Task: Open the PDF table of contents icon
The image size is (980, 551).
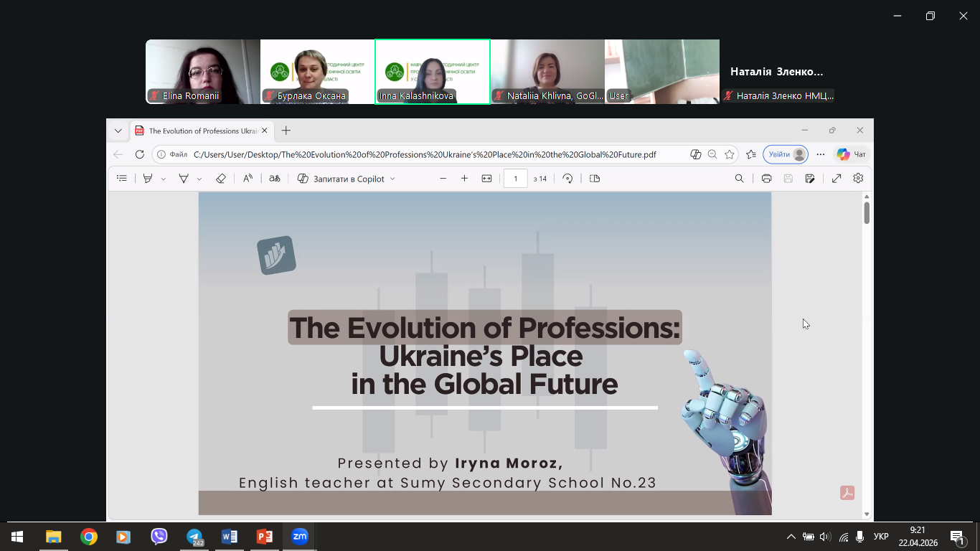Action: (x=122, y=179)
